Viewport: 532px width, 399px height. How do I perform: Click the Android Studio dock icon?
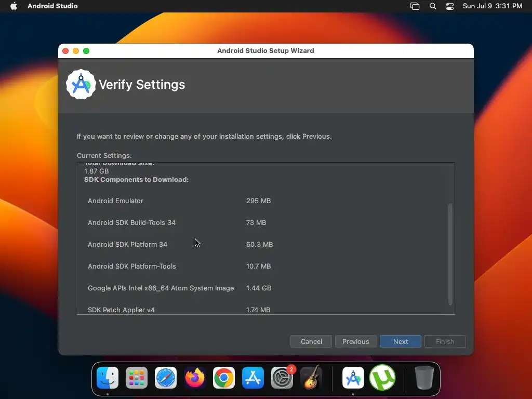click(353, 378)
